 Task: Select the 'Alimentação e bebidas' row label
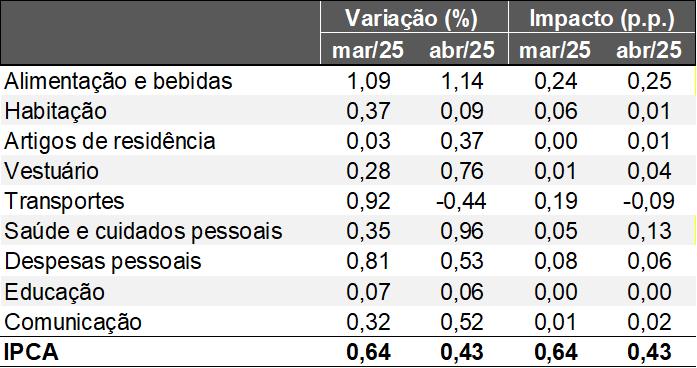pyautogui.click(x=118, y=81)
